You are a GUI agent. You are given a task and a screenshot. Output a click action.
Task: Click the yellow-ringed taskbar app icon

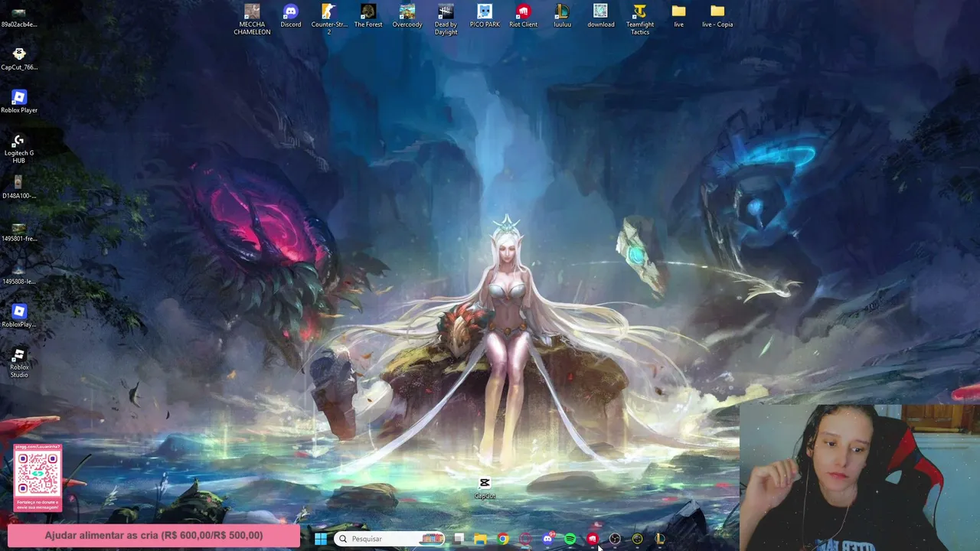[x=637, y=539]
